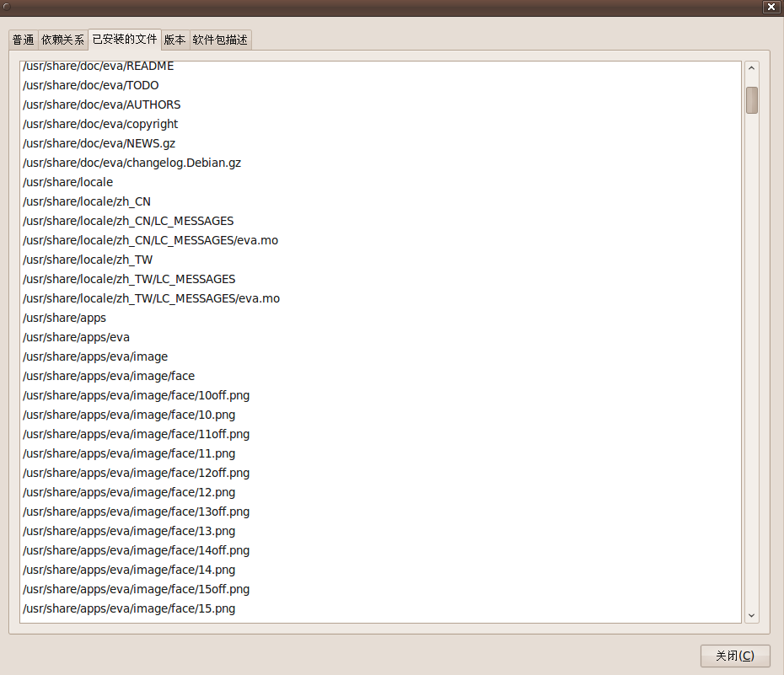
Task: Select /usr/share/locale/zh_TW row
Action: [x=380, y=260]
